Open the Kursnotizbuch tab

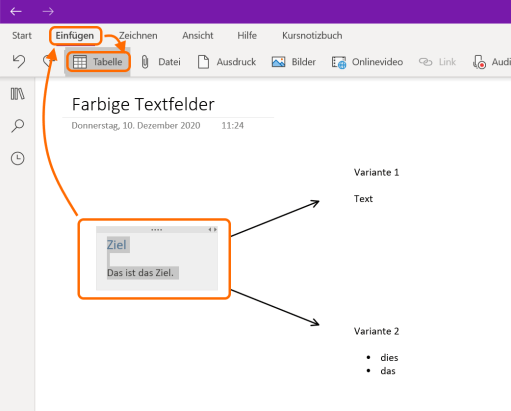[x=312, y=36]
